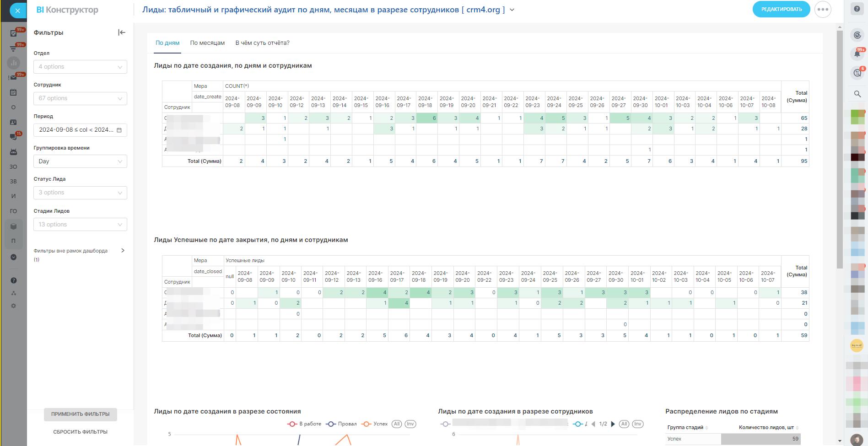Open the calendar icon in left sidebar
This screenshot has height=446, width=868.
[14, 92]
